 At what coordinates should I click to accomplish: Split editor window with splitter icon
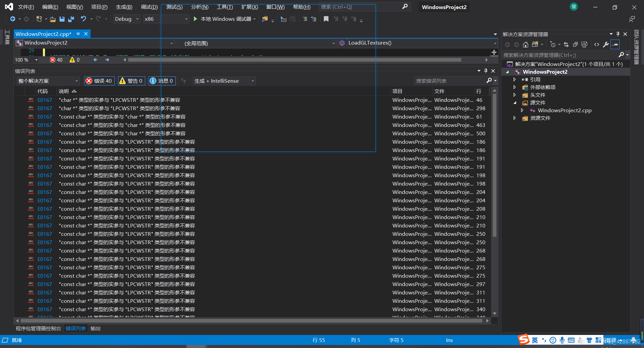pos(494,52)
